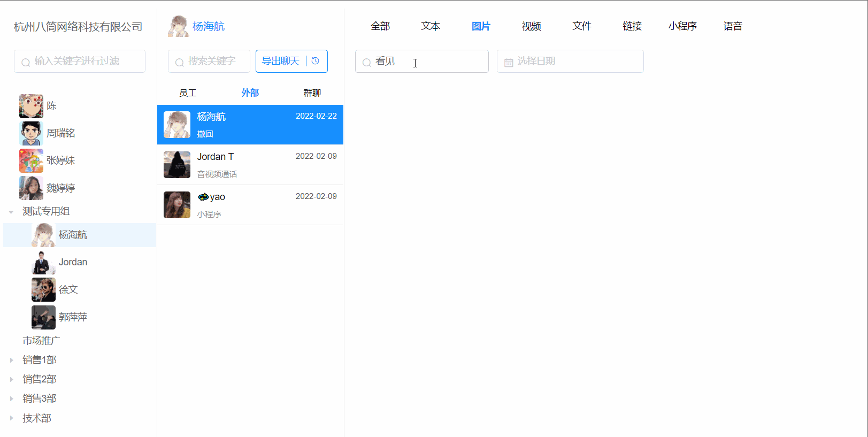Click 周瑞铭's avatar picture
Viewport: 868px width, 437px height.
tap(31, 133)
